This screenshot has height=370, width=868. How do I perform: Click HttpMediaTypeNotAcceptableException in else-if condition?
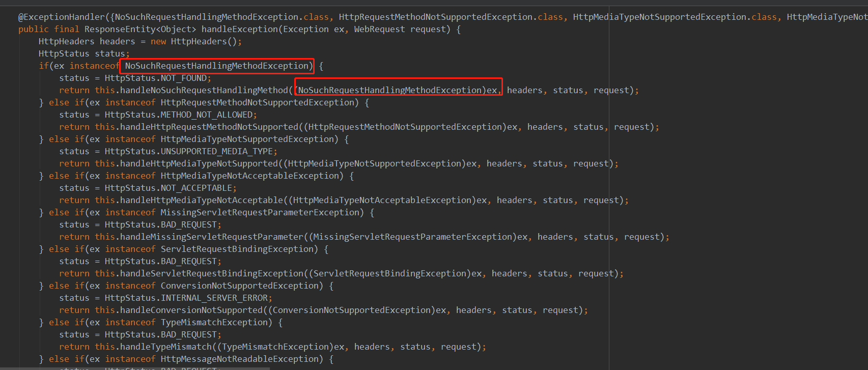click(249, 176)
